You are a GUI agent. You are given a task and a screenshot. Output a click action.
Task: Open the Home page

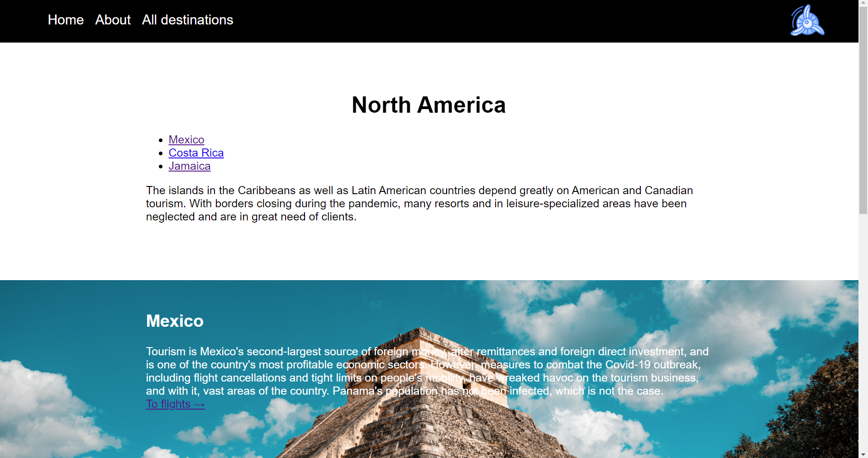point(65,20)
